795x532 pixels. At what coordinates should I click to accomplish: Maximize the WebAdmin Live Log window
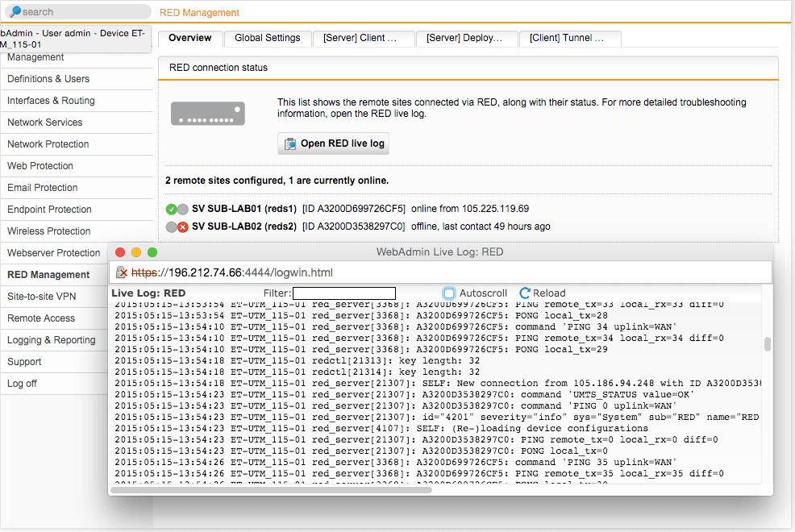[x=152, y=252]
